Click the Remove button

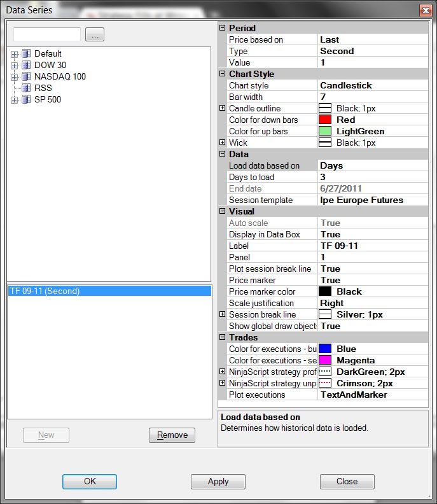pos(172,435)
